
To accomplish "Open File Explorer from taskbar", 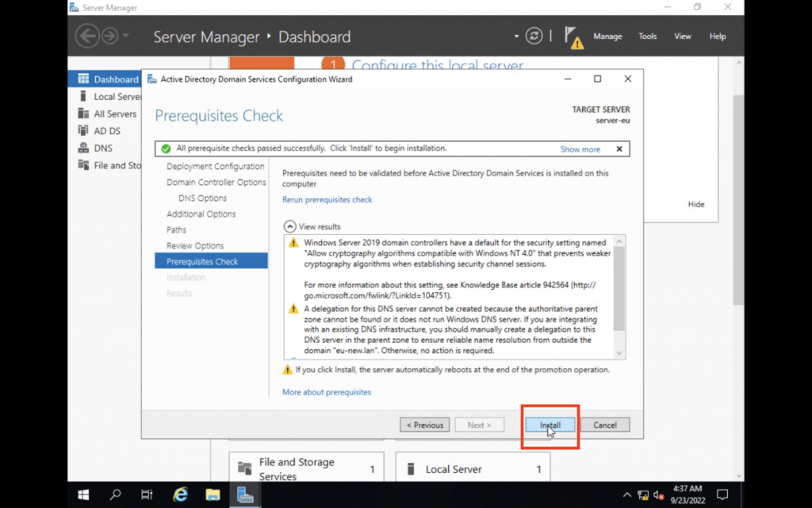I will tap(213, 495).
